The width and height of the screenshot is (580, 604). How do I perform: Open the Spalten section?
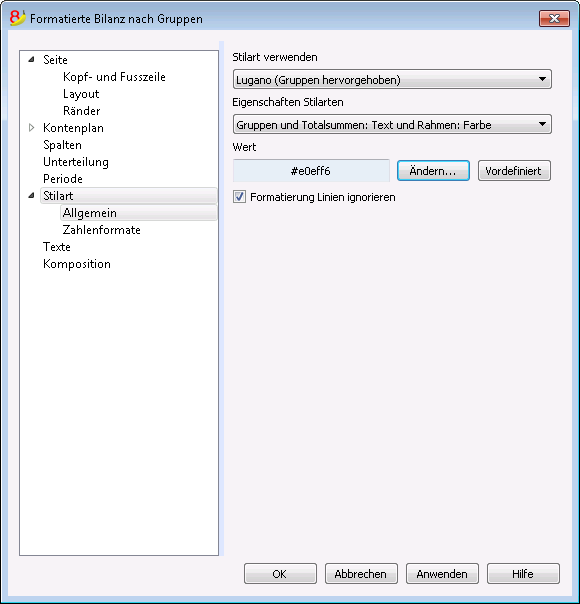pyautogui.click(x=62, y=145)
